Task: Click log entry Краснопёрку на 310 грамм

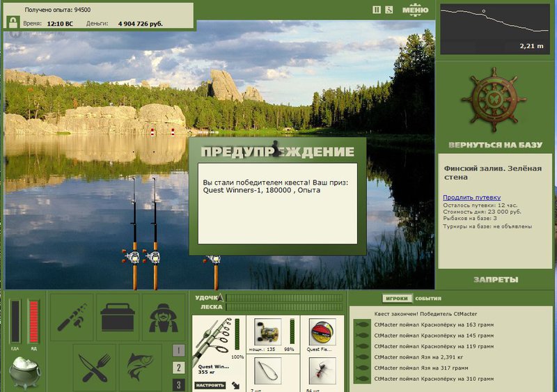Action: tap(434, 379)
